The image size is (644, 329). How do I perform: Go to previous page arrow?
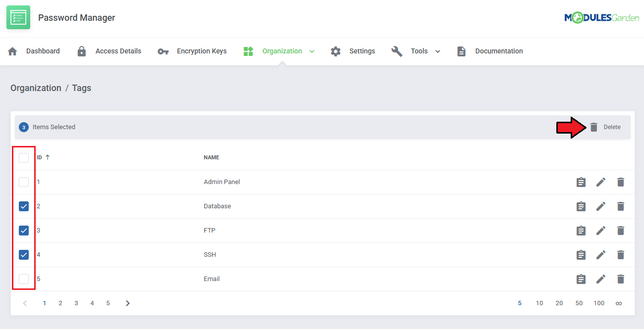(x=25, y=303)
